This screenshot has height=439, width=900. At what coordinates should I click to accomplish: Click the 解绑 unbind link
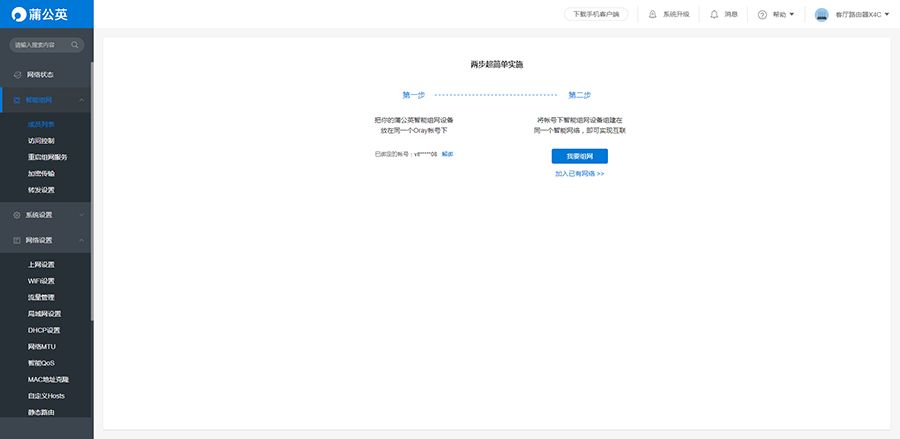coord(448,154)
